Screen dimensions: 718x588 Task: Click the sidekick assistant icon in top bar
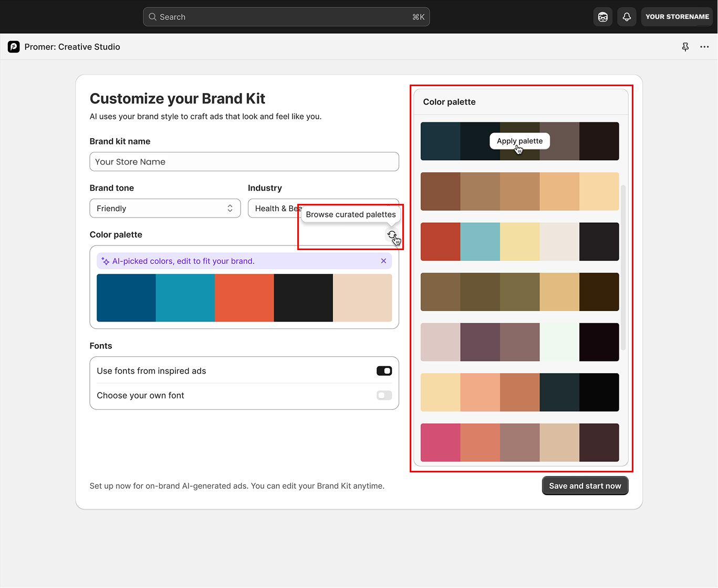tap(603, 17)
